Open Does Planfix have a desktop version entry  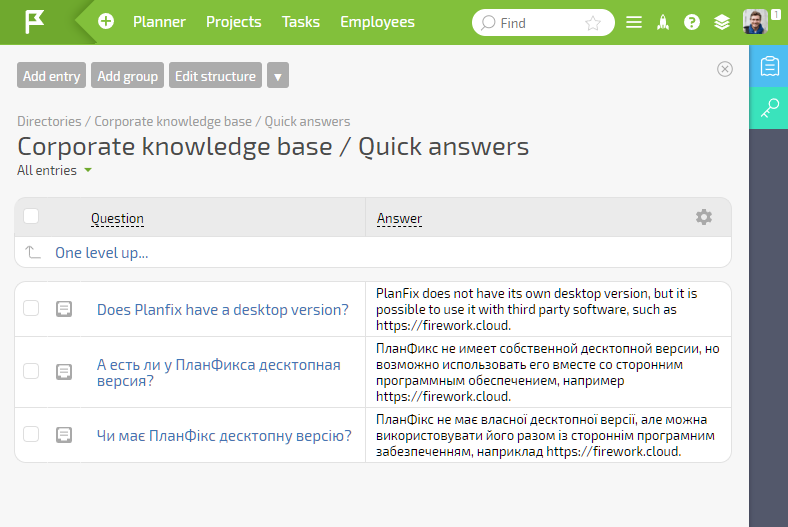[223, 309]
